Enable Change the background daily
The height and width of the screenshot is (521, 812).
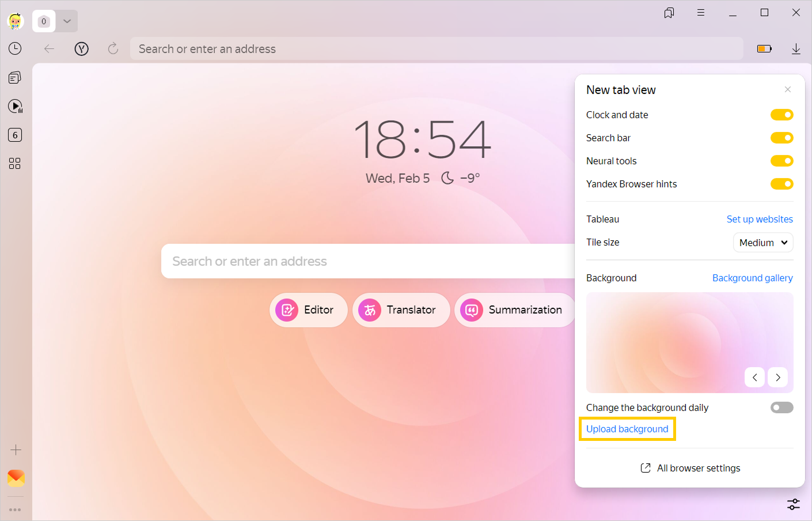click(x=781, y=408)
